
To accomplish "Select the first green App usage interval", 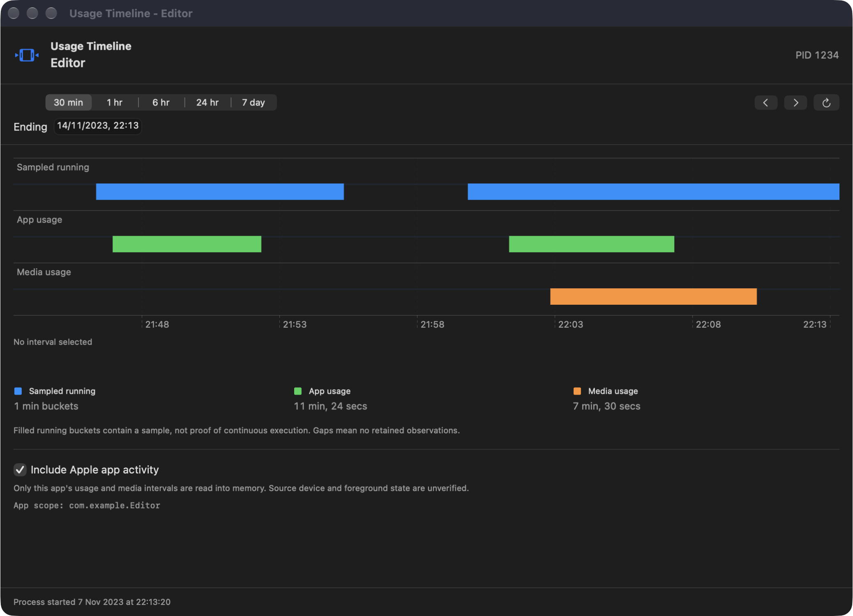I will pos(187,244).
